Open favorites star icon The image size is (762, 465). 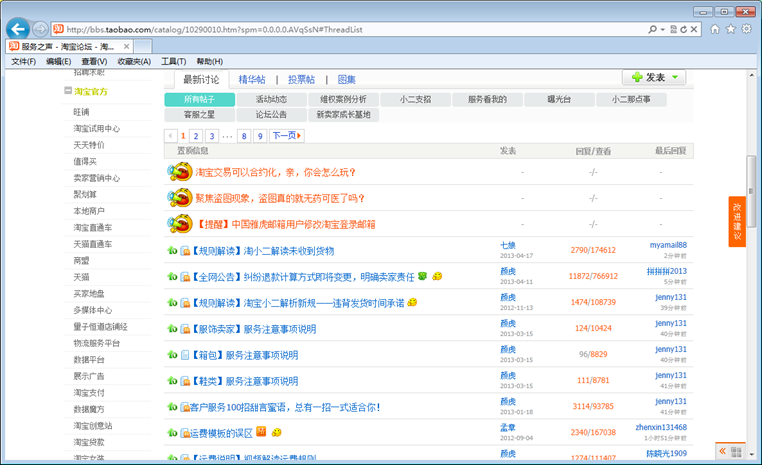[730, 29]
